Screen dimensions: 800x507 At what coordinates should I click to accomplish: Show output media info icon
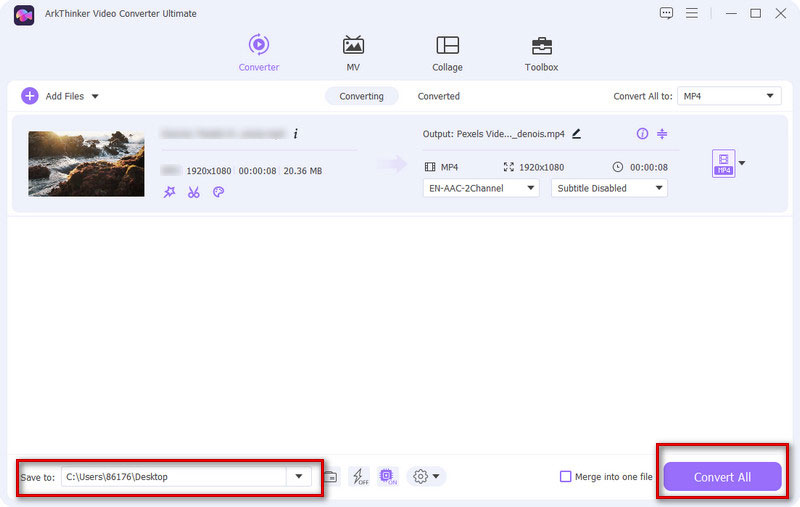point(642,134)
